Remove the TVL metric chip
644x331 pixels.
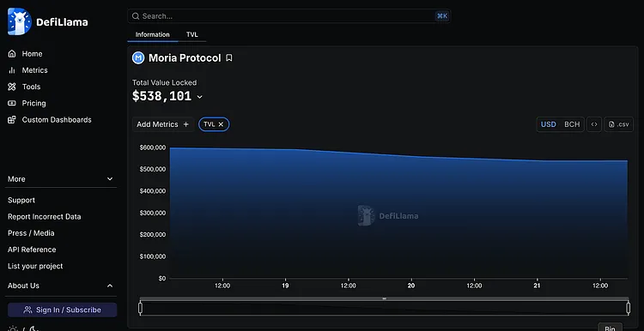221,124
